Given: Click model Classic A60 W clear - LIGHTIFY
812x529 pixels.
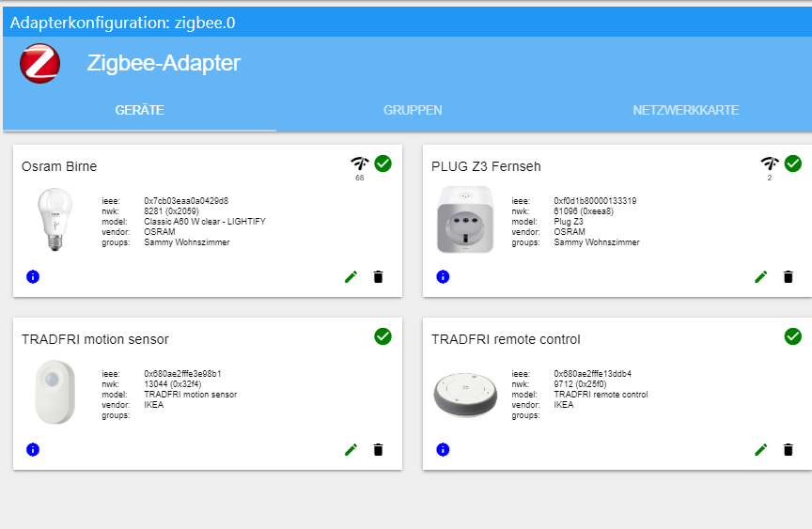Looking at the screenshot, I should (205, 222).
